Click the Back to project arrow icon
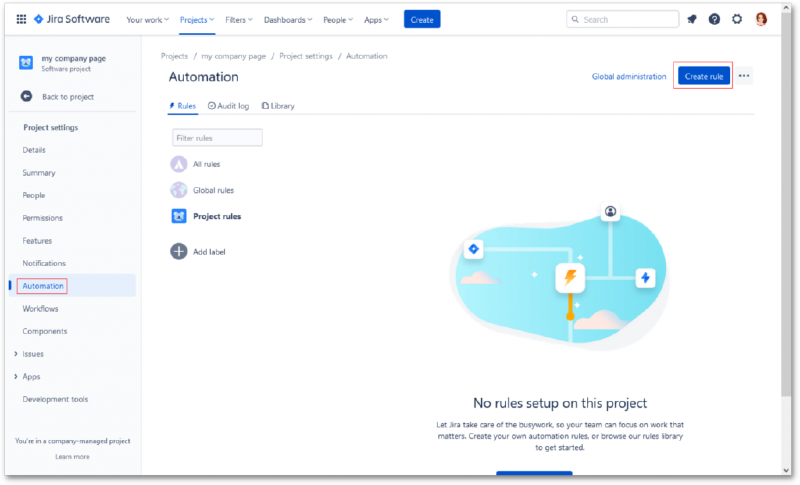This screenshot has width=800, height=485. pos(26,96)
